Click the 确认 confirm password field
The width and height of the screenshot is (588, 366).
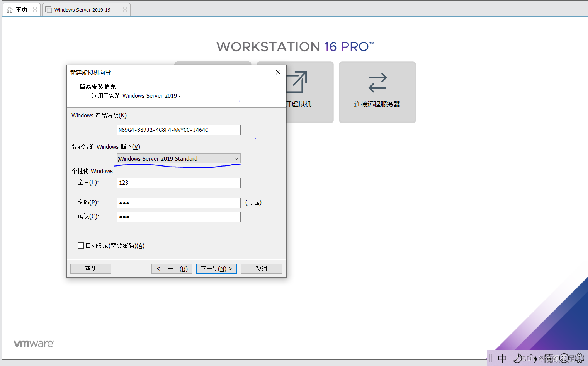point(178,217)
